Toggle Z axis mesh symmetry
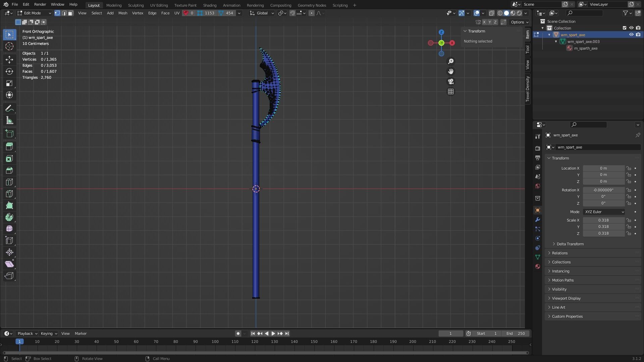This screenshot has height=362, width=644. 495,22
